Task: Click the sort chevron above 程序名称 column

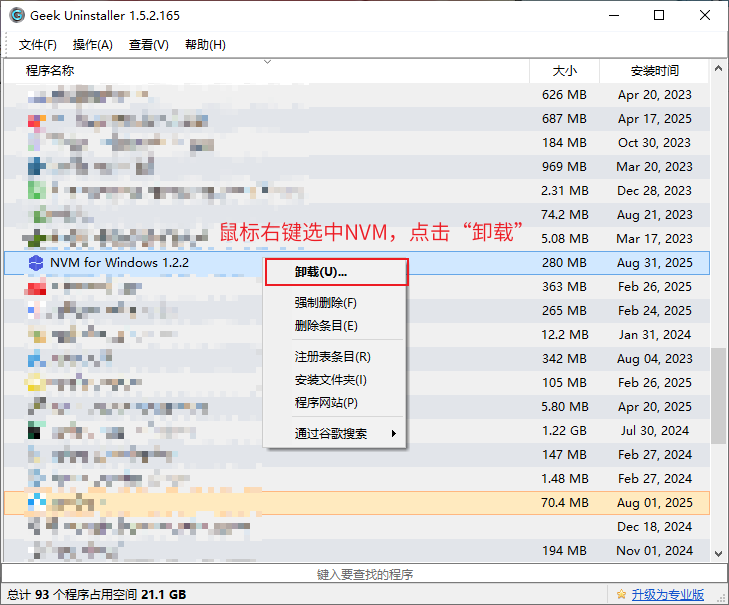Action: pos(267,61)
